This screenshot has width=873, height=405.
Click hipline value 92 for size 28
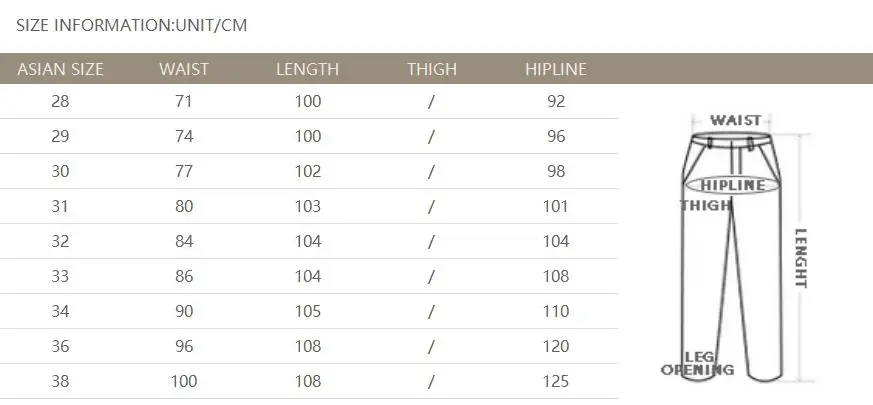556,101
